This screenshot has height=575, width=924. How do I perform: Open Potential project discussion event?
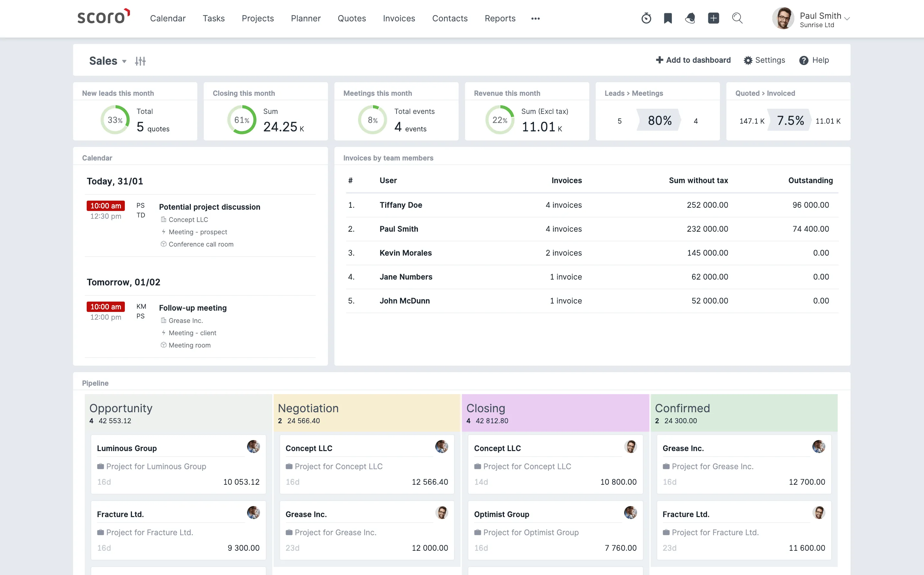210,207
